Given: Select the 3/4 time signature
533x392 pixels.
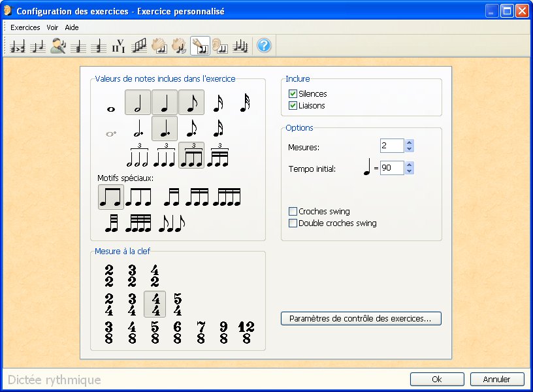Looking at the screenshot, I should [132, 304].
